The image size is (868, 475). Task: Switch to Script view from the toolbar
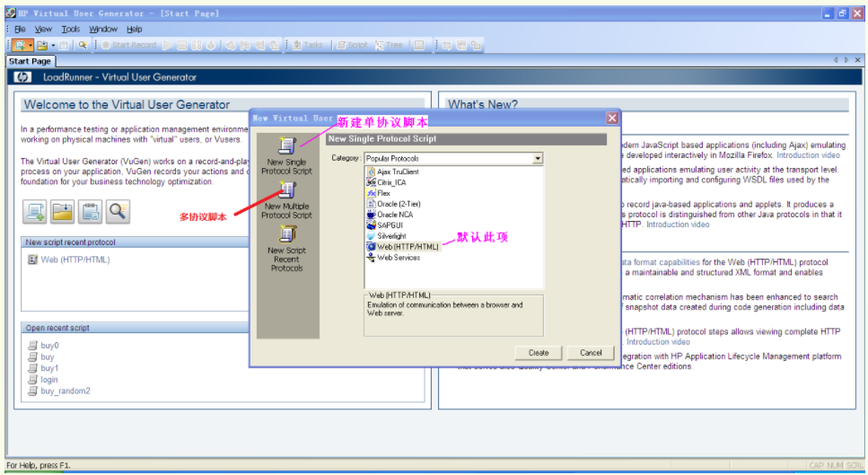353,45
